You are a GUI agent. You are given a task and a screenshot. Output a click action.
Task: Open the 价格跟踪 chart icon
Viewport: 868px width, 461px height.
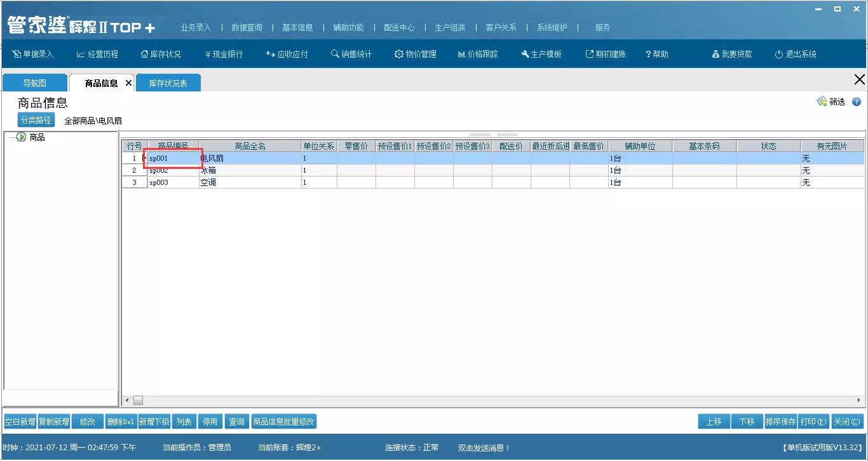pyautogui.click(x=478, y=54)
